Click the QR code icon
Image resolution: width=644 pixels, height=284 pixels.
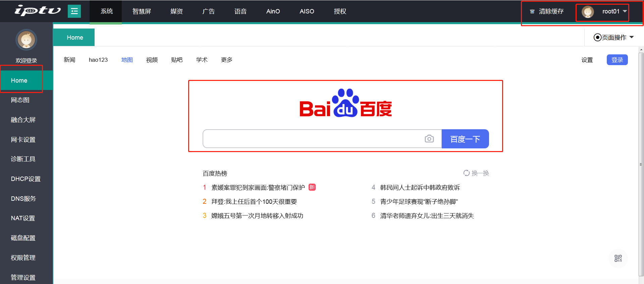(x=618, y=258)
